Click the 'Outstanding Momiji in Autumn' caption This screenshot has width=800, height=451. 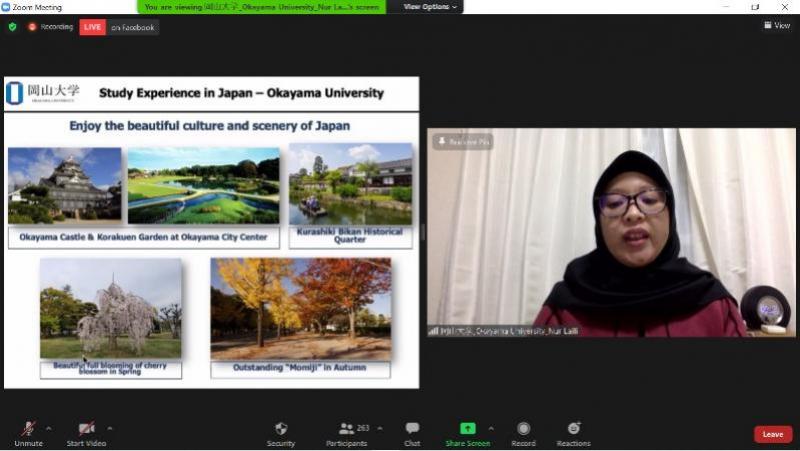coord(300,368)
